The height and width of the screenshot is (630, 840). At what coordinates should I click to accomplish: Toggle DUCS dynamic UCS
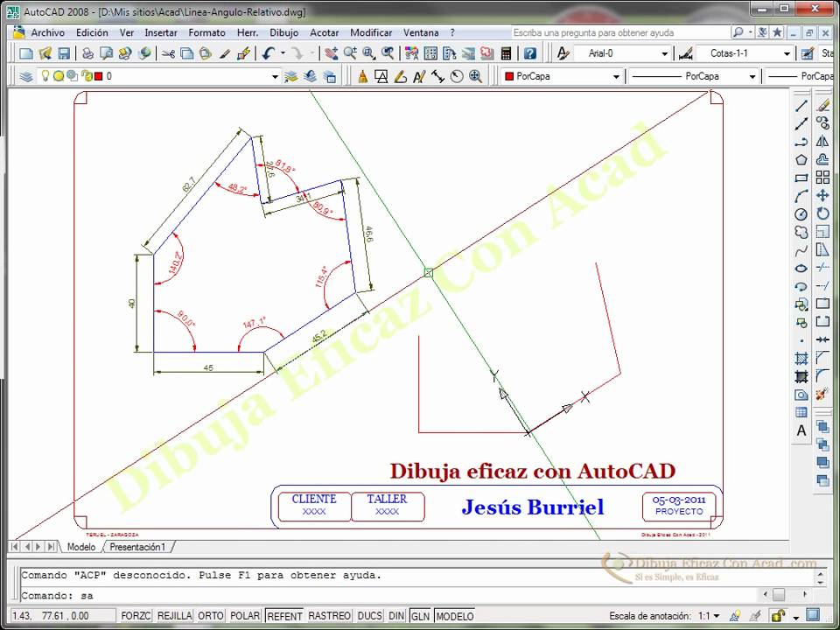click(369, 616)
